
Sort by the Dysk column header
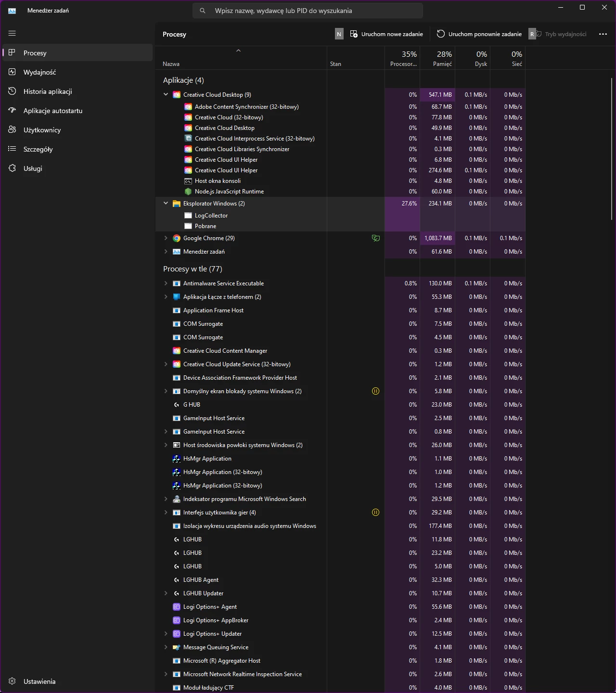(x=473, y=58)
